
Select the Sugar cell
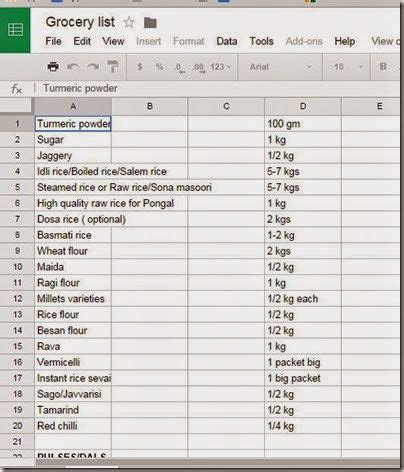point(73,140)
